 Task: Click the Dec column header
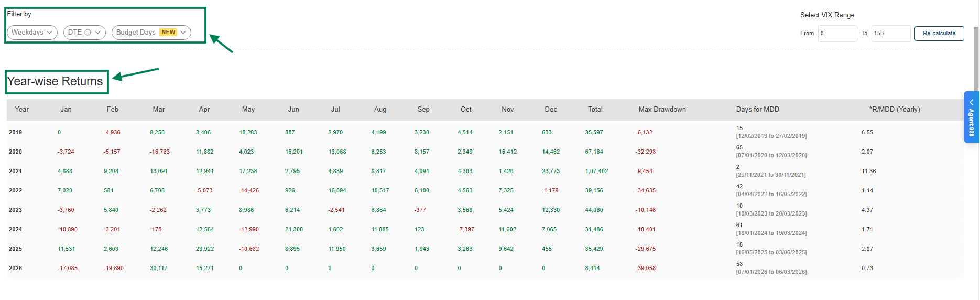pyautogui.click(x=551, y=110)
